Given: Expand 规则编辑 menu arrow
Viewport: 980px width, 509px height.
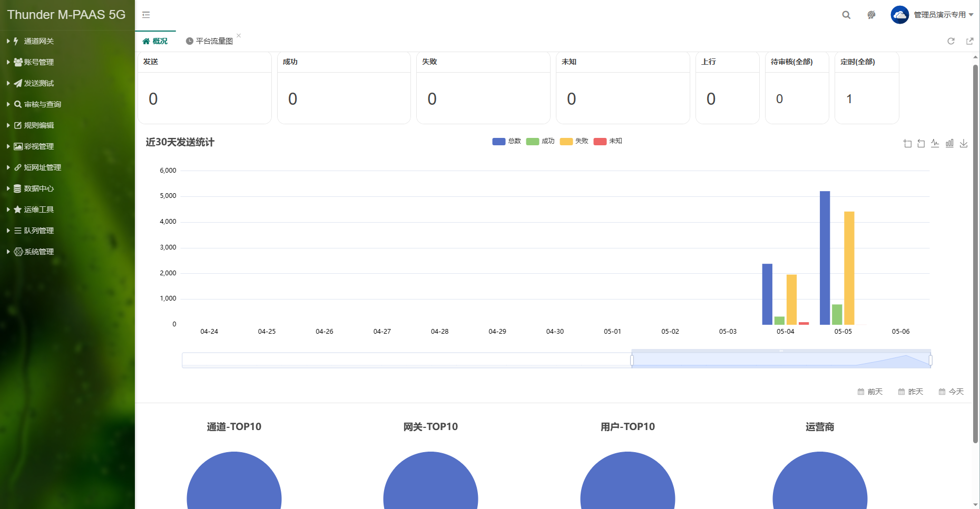Looking at the screenshot, I should click(x=8, y=125).
